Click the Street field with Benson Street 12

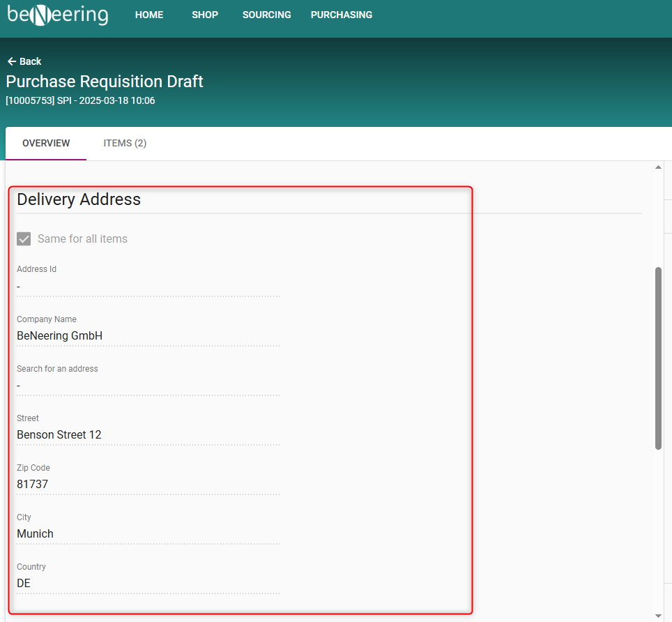[x=148, y=434]
